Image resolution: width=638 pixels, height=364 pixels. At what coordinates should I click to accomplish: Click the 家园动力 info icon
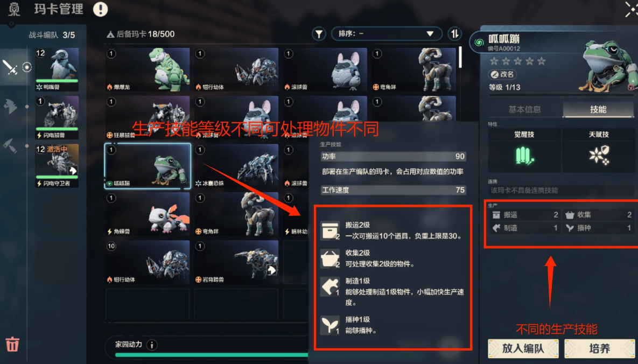(x=152, y=345)
